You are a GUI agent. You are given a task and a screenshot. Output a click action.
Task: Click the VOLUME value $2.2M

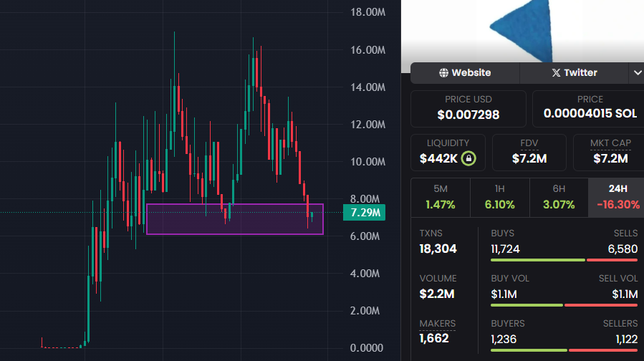click(x=437, y=294)
